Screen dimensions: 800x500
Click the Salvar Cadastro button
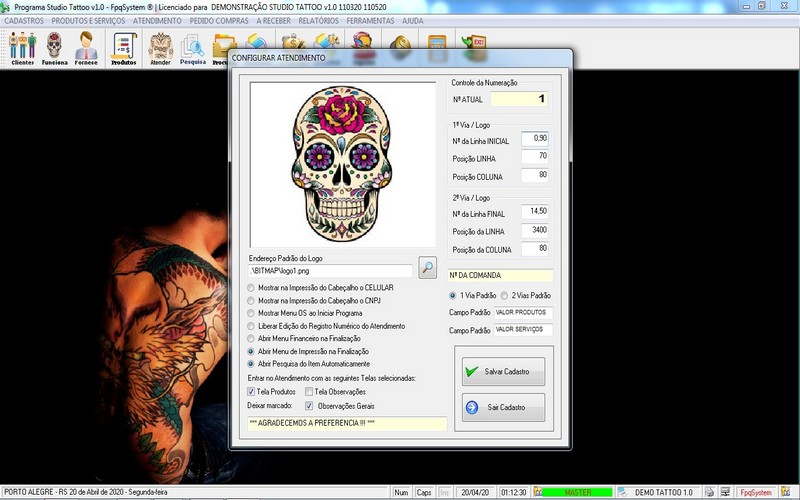pos(504,372)
